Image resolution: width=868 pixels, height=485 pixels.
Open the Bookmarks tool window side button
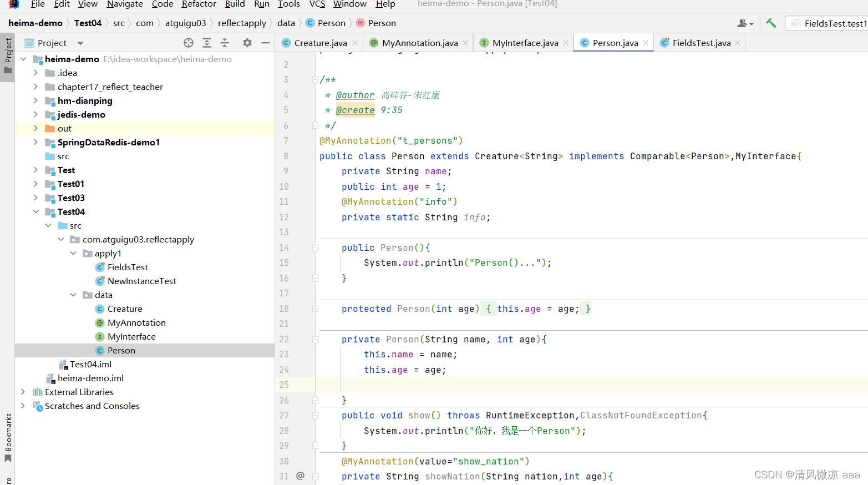8,438
